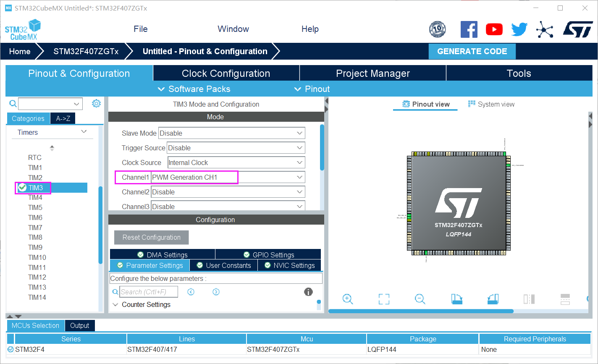
Task: Open the Channel2 dropdown
Action: (x=228, y=192)
